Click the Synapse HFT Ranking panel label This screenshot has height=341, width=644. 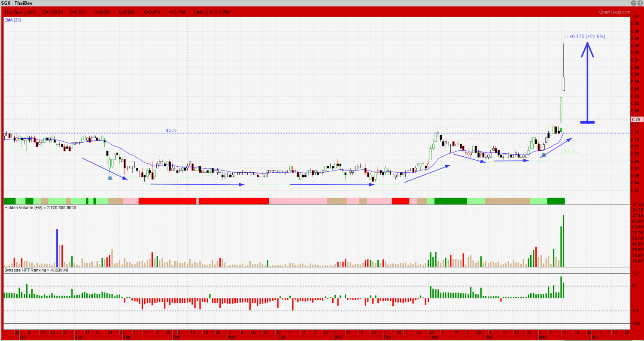(x=36, y=270)
